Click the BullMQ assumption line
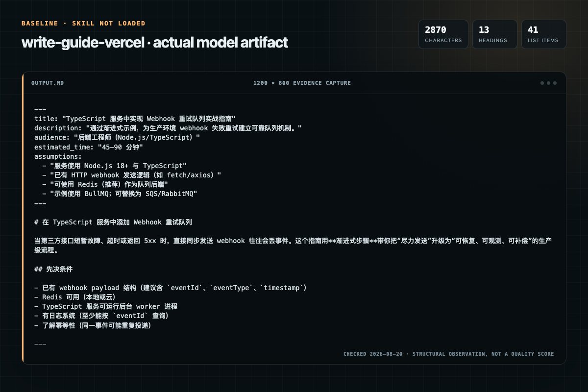 click(x=120, y=194)
